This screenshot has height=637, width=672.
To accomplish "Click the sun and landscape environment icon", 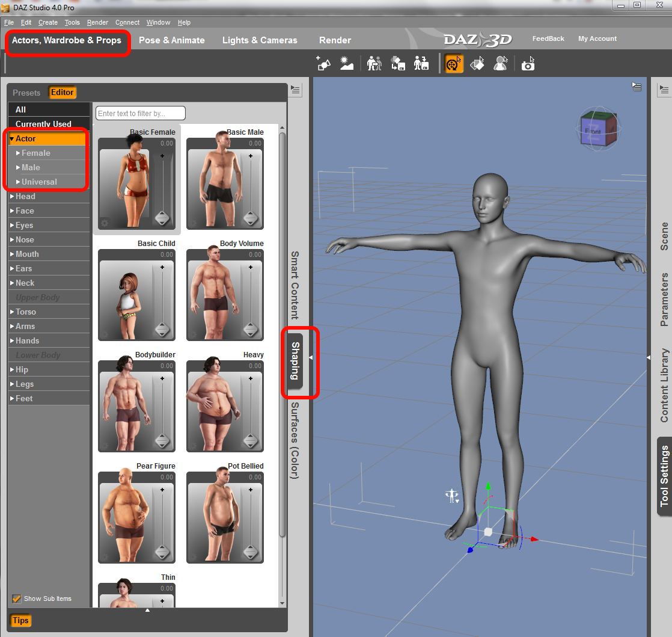I will click(346, 64).
